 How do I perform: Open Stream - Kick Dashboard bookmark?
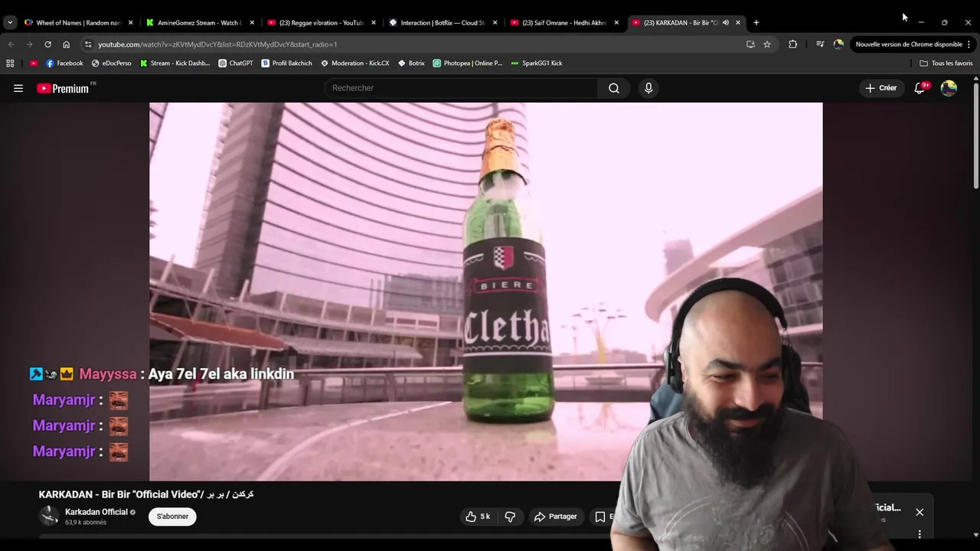(175, 64)
